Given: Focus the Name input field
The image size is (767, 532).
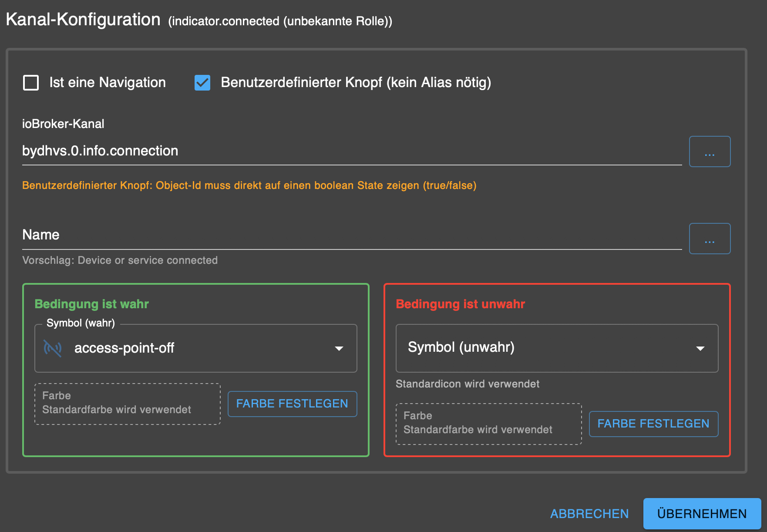Looking at the screenshot, I should point(348,235).
